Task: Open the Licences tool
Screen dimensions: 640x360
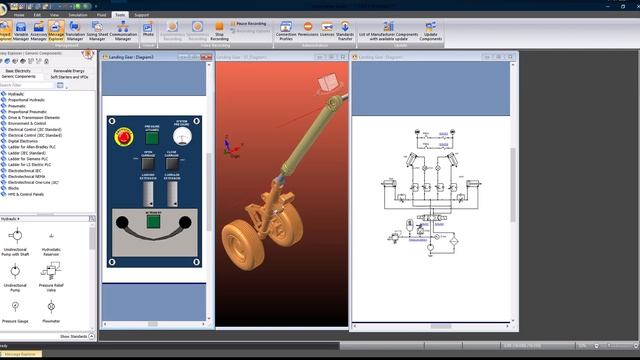Action: tap(327, 29)
